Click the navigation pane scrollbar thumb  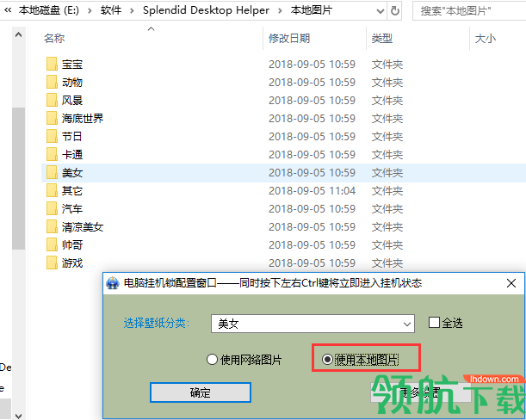pyautogui.click(x=18, y=178)
